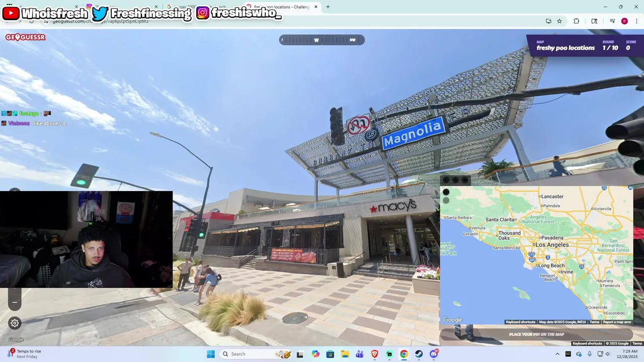This screenshot has width=644, height=362.
Task: Install app icon in address bar
Action: (548, 21)
